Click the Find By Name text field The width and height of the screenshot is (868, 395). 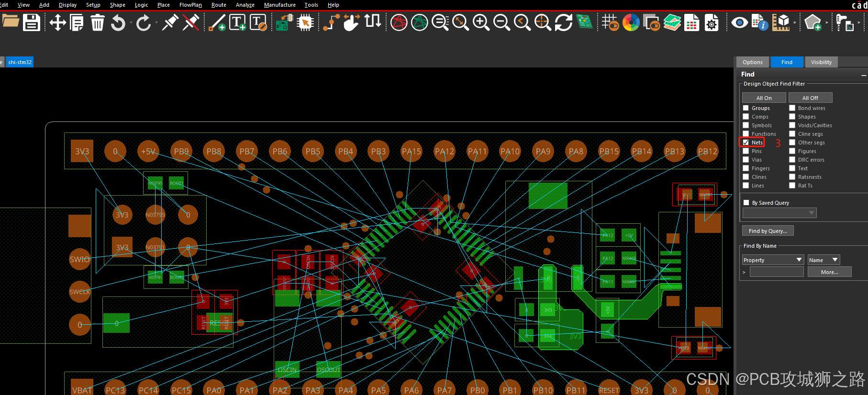(x=776, y=272)
